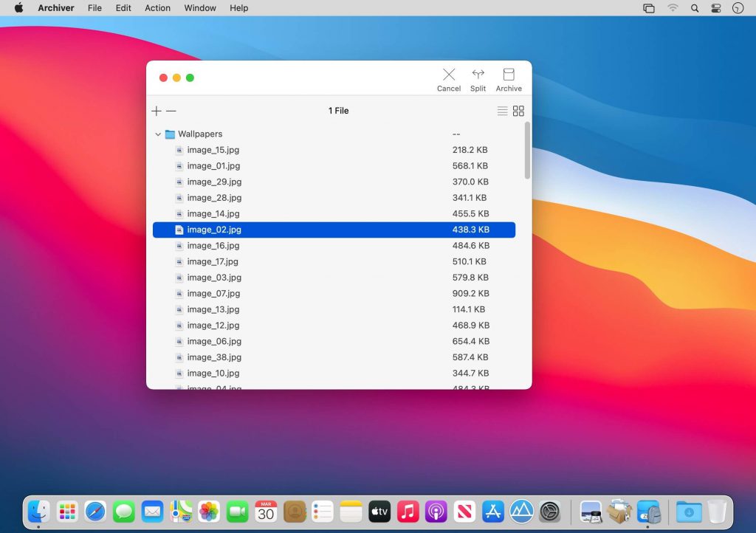Click the Archive toolbar icon
Image resolution: width=756 pixels, height=533 pixels.
pos(508,78)
